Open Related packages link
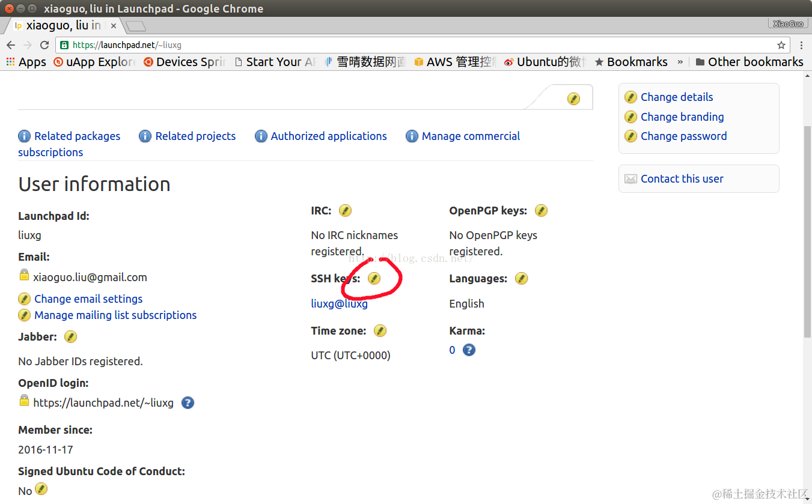 (x=77, y=136)
